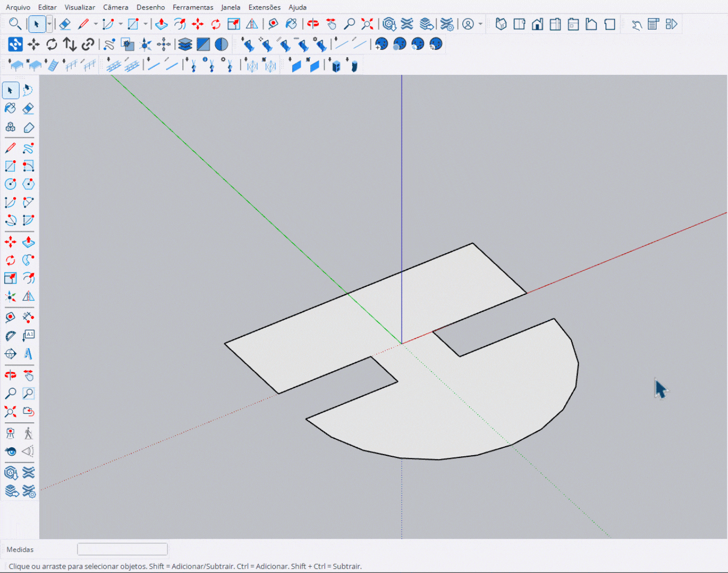Click the Push/Pull tool in the left panel
The width and height of the screenshot is (728, 573).
click(28, 242)
